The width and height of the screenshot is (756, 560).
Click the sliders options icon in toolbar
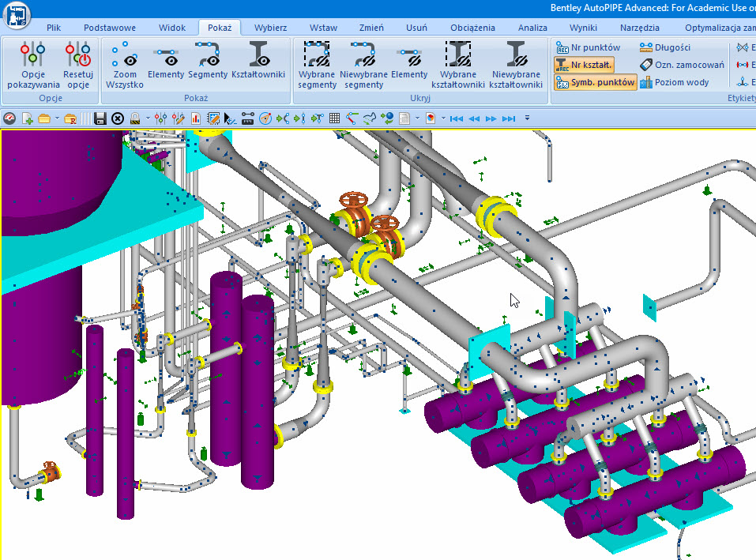tap(160, 118)
